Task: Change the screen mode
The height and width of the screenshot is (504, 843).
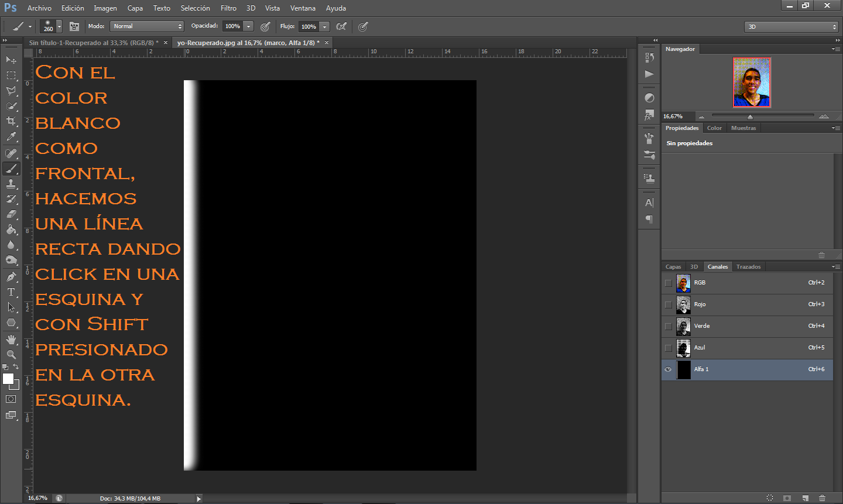Action: pos(11,415)
